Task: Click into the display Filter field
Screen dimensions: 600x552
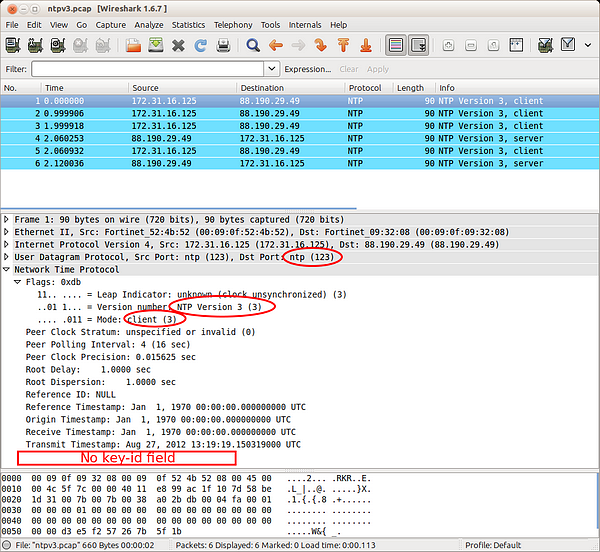Action: point(148,69)
